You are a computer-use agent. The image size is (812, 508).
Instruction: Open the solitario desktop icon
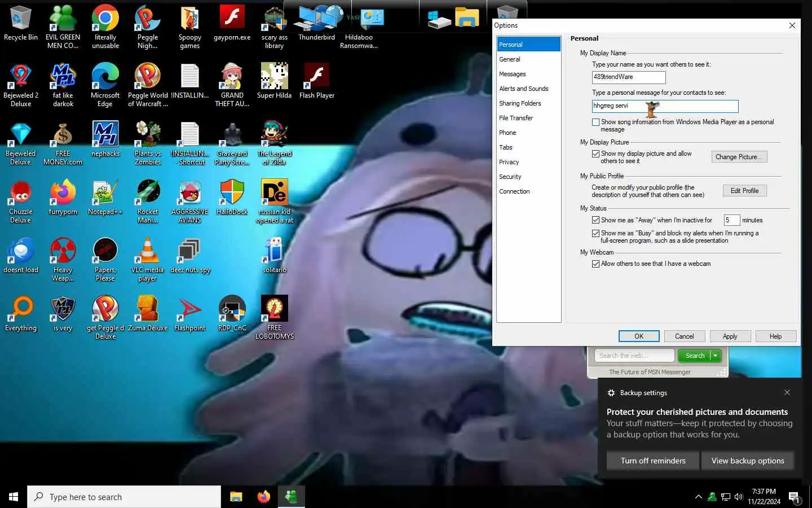(x=275, y=256)
